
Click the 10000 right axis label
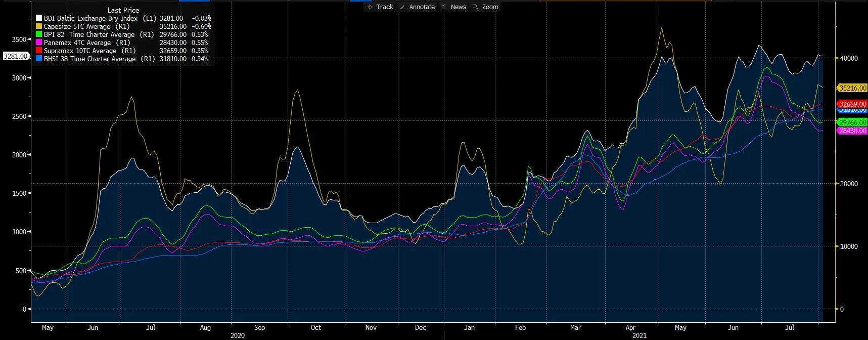coord(849,246)
